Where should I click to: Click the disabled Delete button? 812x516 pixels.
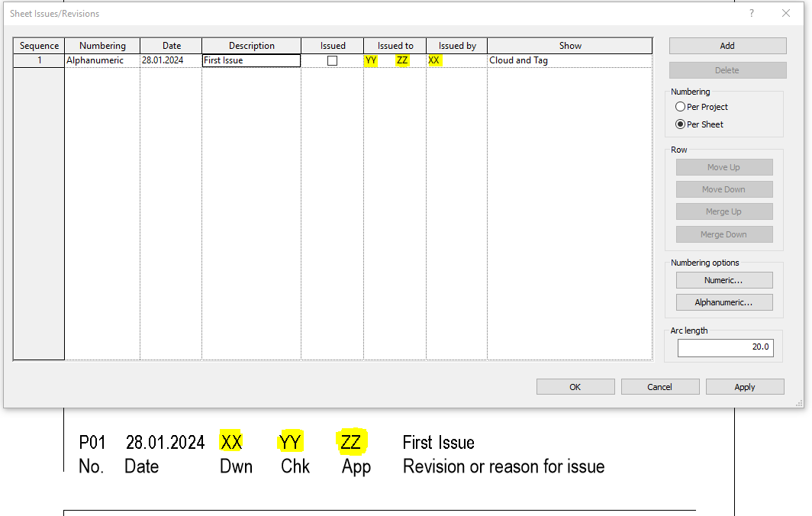[x=727, y=69]
